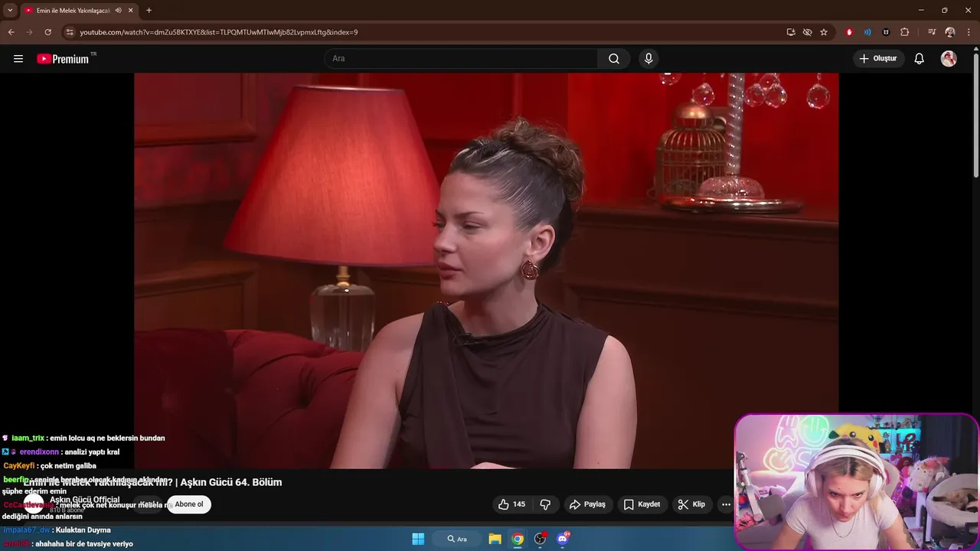Open the more actions three-dot menu
The width and height of the screenshot is (980, 551).
tap(726, 504)
